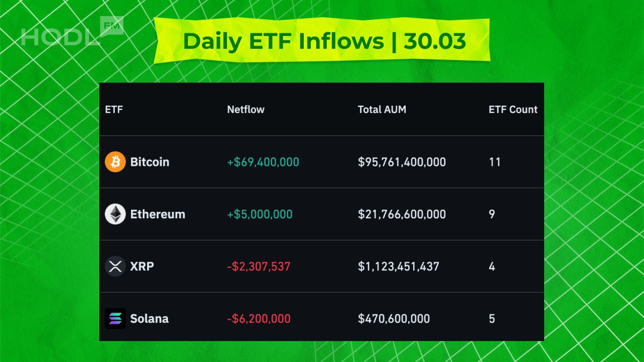
Task: Sort by the Netflow column header
Action: [x=246, y=109]
